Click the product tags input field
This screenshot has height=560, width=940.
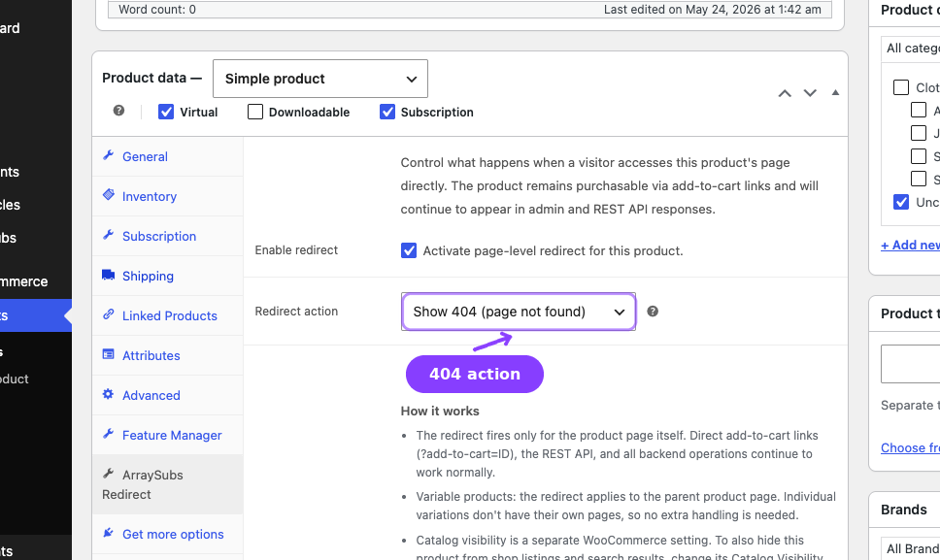click(910, 364)
